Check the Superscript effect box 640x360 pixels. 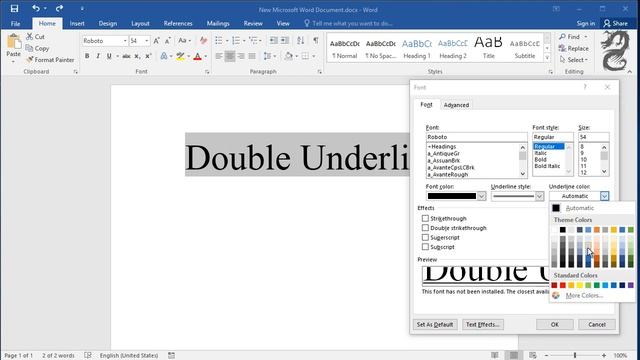coord(425,237)
